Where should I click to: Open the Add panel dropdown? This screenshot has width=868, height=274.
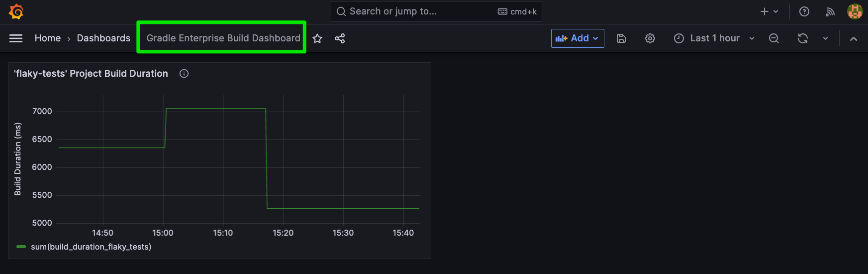(578, 38)
